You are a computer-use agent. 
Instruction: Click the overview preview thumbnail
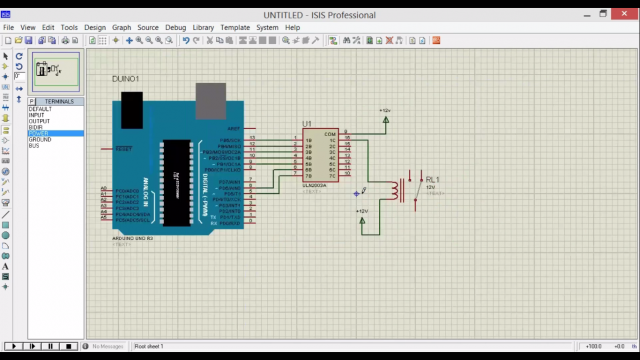[x=56, y=71]
